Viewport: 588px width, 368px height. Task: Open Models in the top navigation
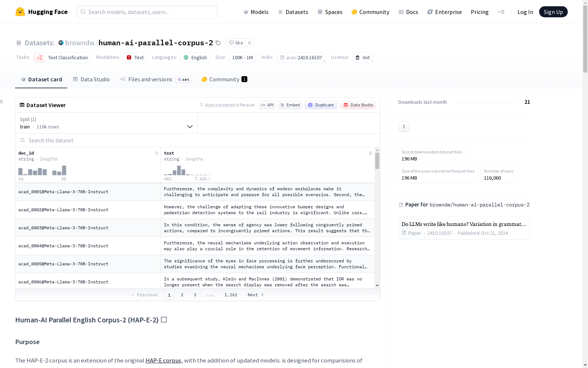pos(256,12)
